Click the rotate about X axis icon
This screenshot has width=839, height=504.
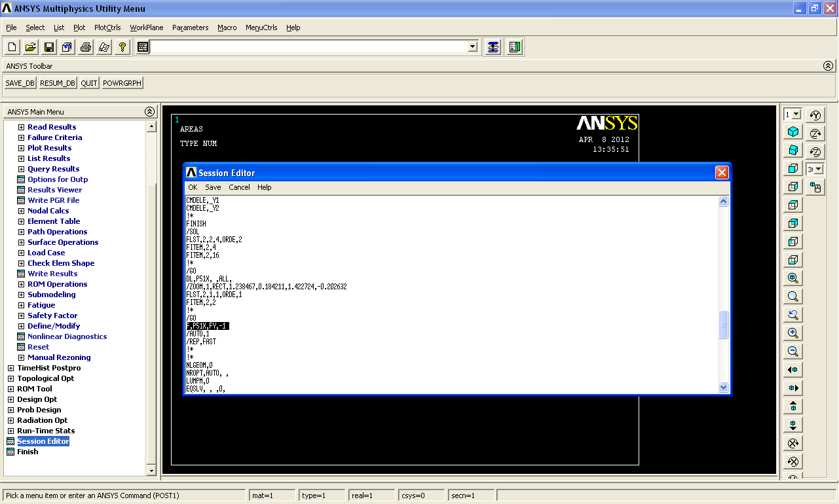793,443
